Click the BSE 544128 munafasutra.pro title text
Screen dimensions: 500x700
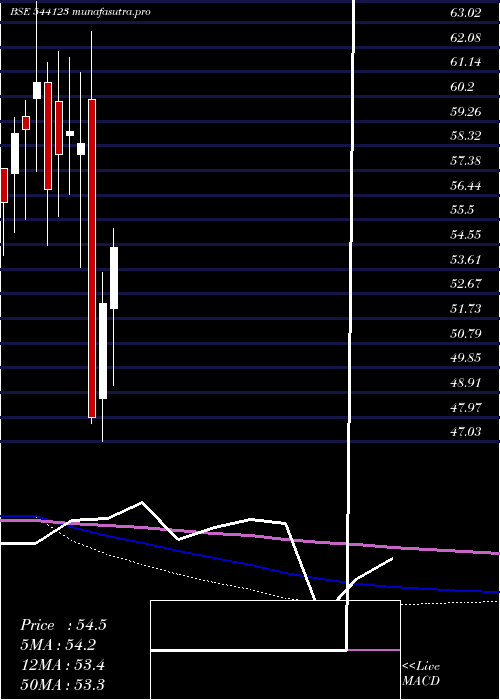coord(81,12)
